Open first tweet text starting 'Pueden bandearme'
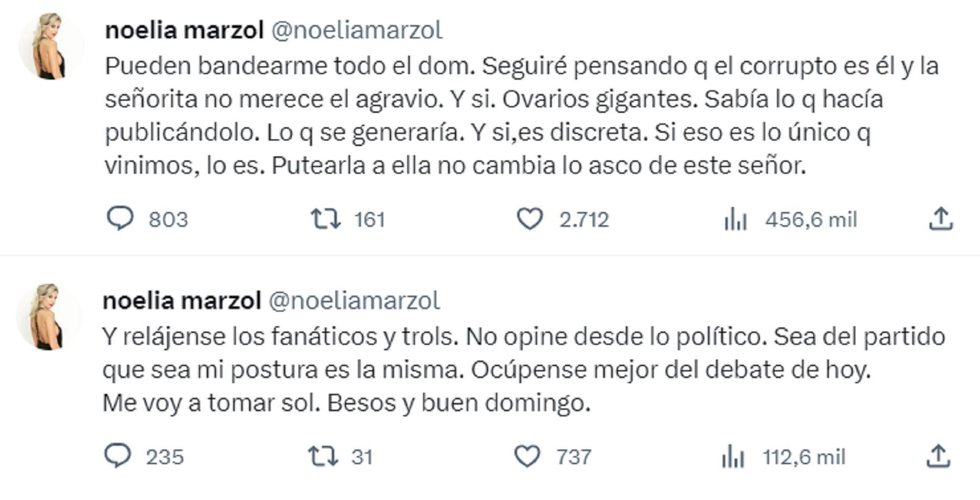The height and width of the screenshot is (500, 980). pyautogui.click(x=510, y=115)
